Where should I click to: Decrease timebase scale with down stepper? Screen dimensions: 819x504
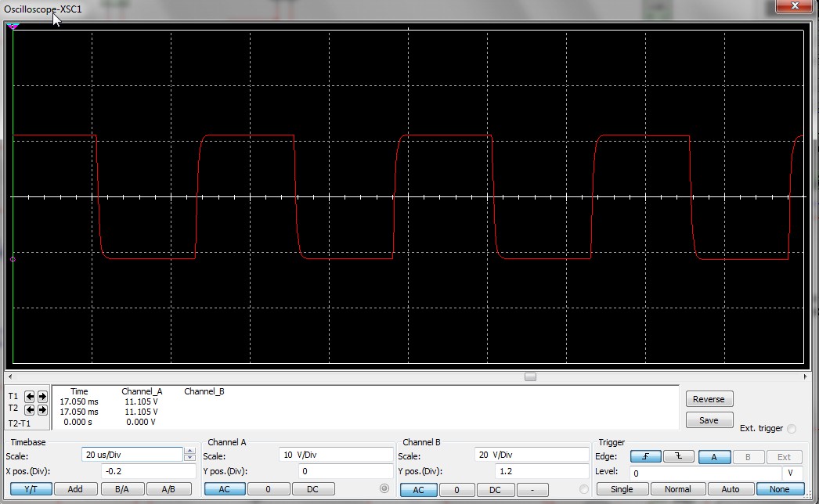tap(189, 458)
